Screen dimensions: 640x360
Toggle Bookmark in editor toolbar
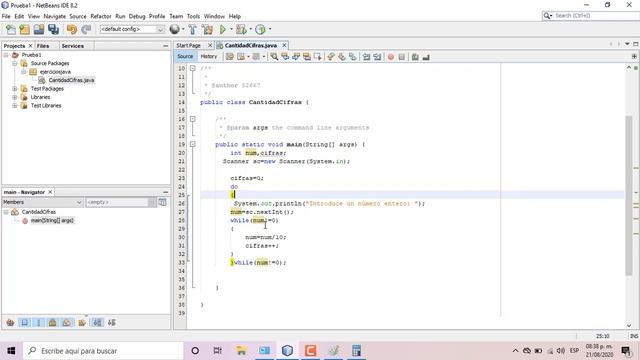point(352,57)
